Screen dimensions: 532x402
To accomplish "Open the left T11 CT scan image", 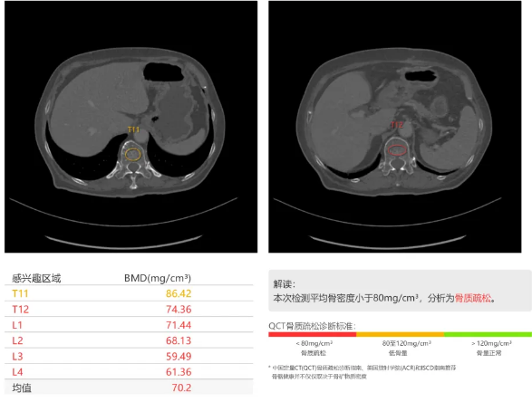I will 131,127.
